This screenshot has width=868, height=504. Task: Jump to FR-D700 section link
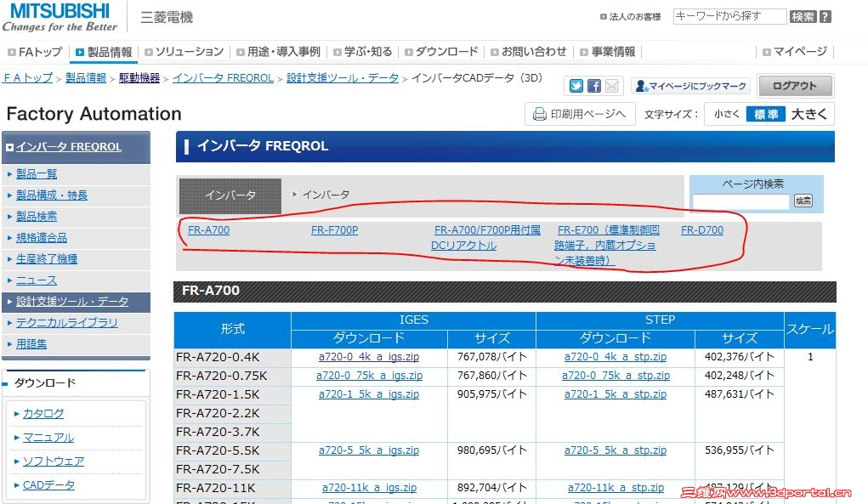coord(702,230)
